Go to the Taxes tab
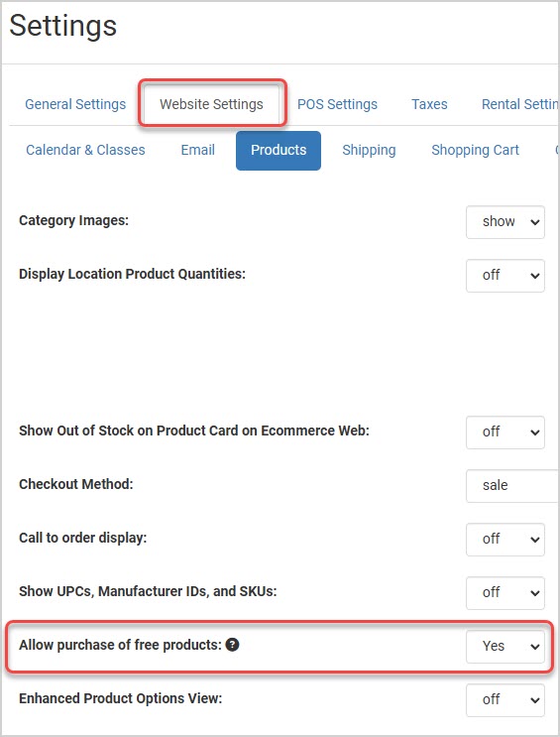 [x=429, y=104]
